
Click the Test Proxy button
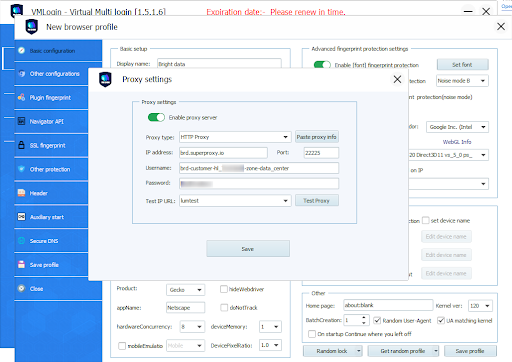(x=317, y=201)
